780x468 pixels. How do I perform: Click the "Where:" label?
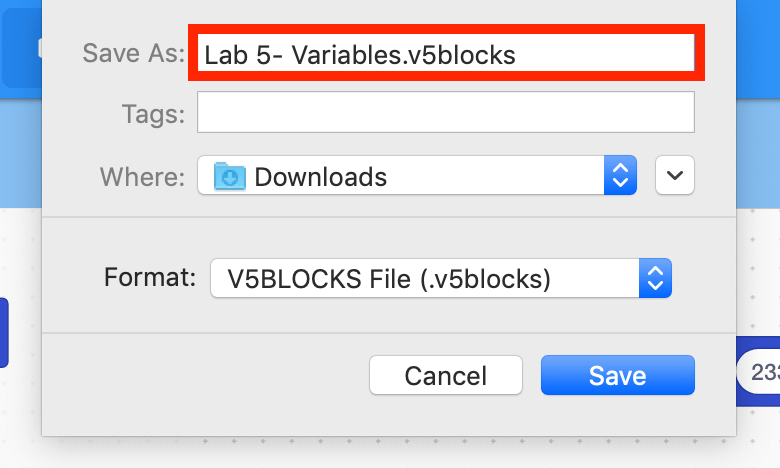[x=142, y=177]
